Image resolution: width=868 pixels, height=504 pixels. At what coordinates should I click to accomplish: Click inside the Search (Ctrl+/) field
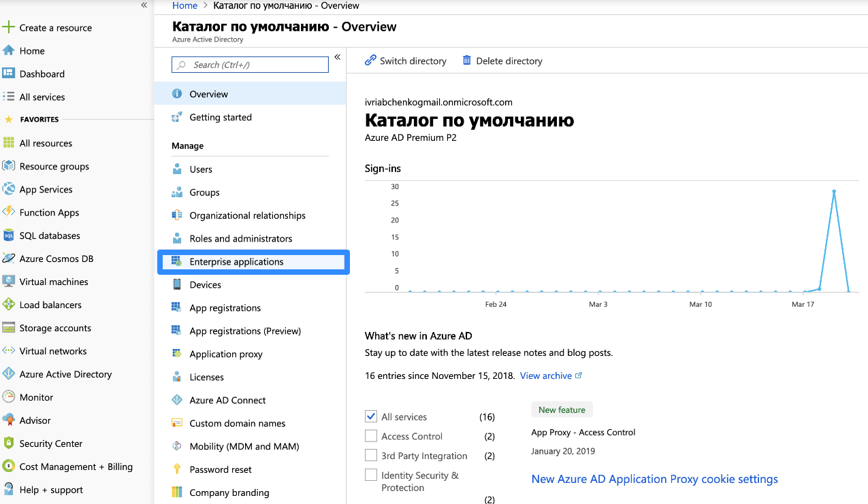(250, 65)
